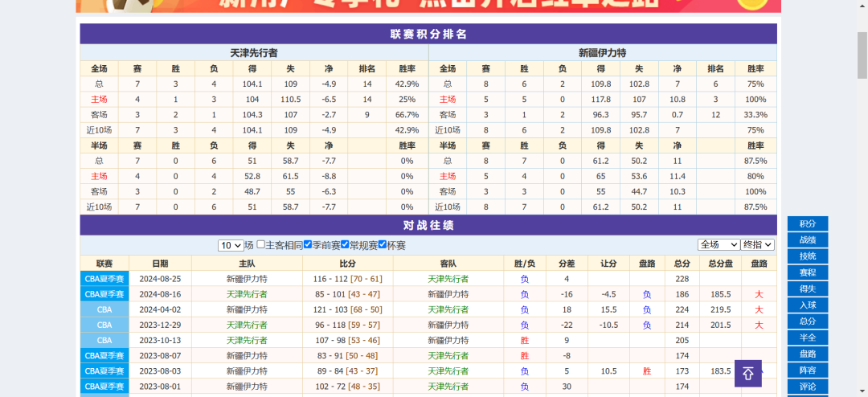Click total line 185.5 in 2024-08-16 row
Viewport: 868px width, 397px height.
720,294
